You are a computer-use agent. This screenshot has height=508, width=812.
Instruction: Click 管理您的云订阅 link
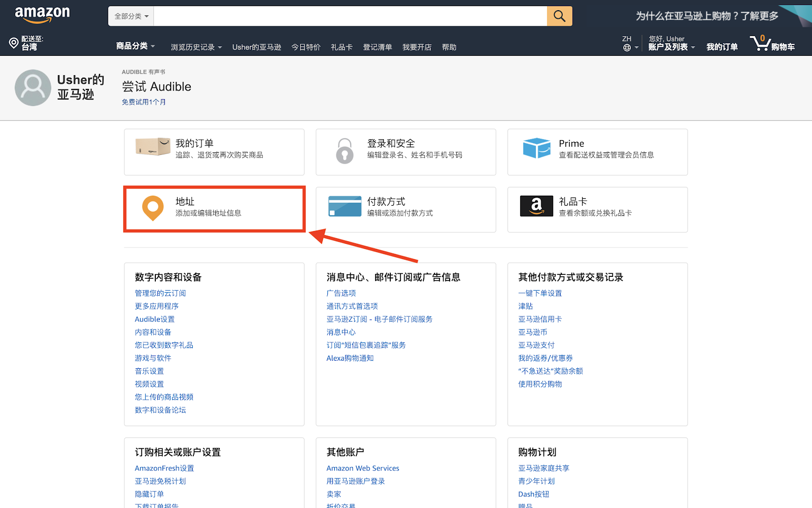point(160,293)
